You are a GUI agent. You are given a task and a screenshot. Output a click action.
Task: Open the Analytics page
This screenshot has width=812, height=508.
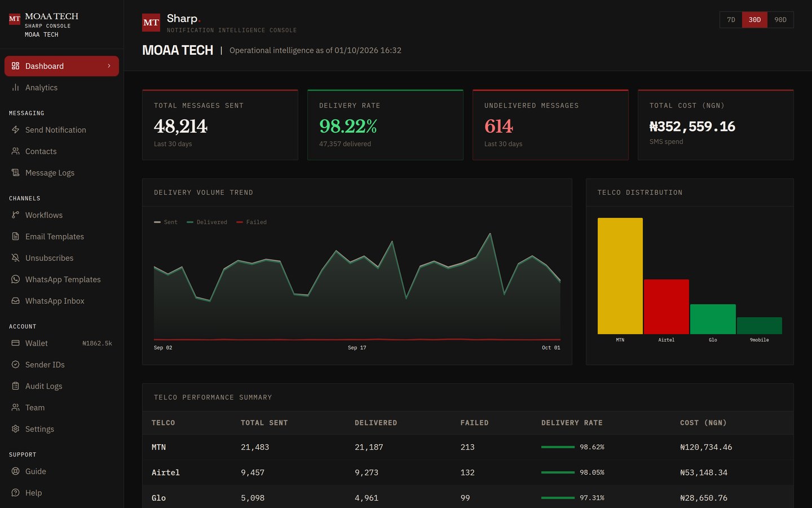pos(61,87)
